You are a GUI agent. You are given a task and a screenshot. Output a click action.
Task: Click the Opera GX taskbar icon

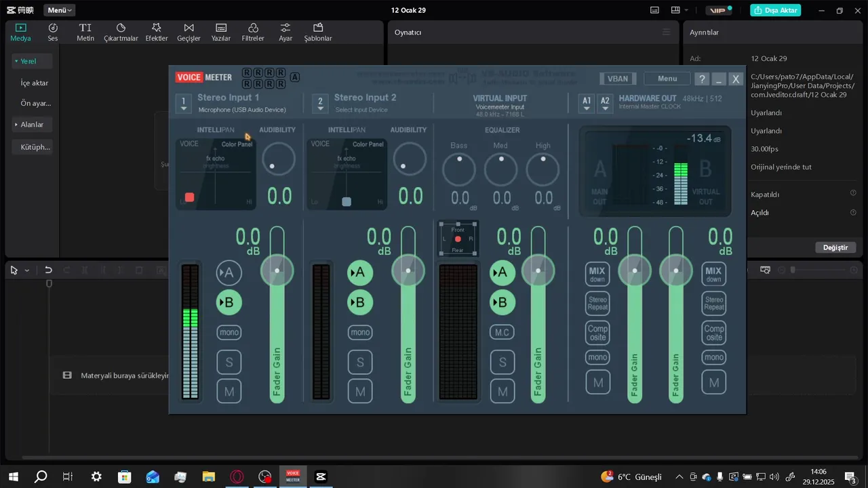point(237,476)
